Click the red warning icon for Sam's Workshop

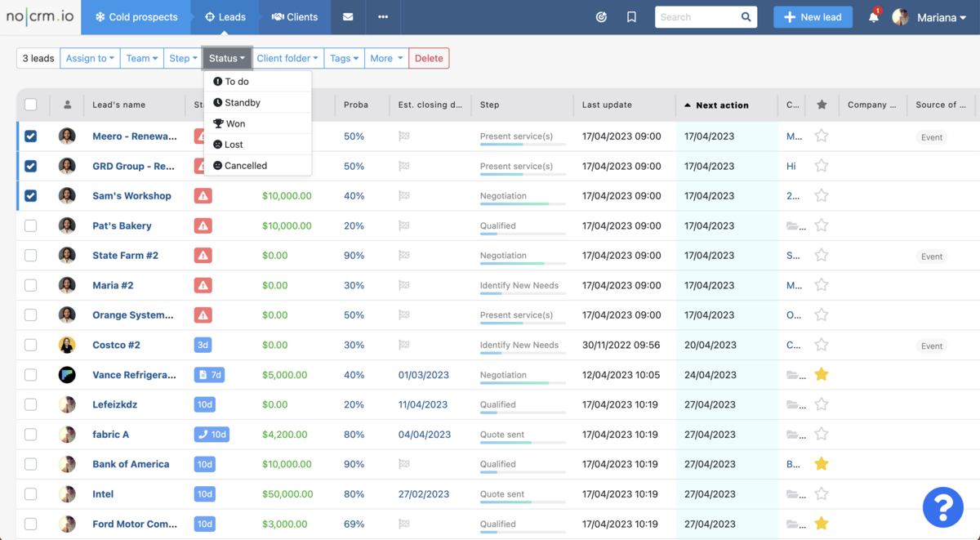pos(203,196)
